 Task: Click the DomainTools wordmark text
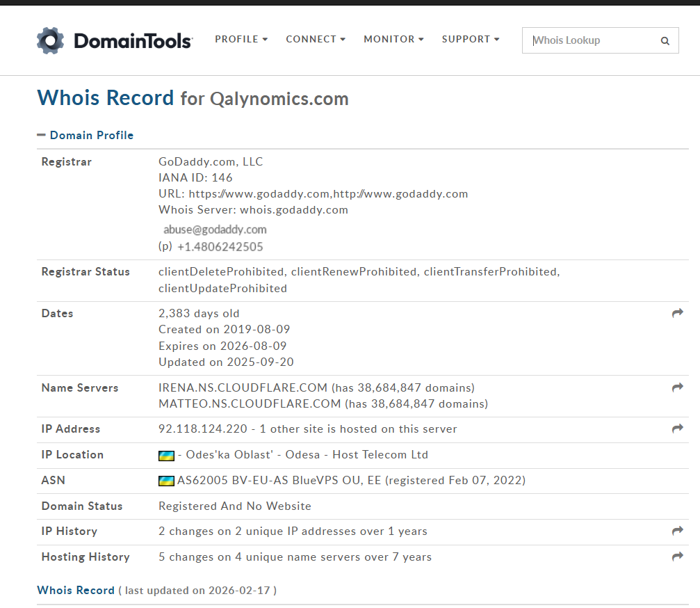click(x=132, y=42)
